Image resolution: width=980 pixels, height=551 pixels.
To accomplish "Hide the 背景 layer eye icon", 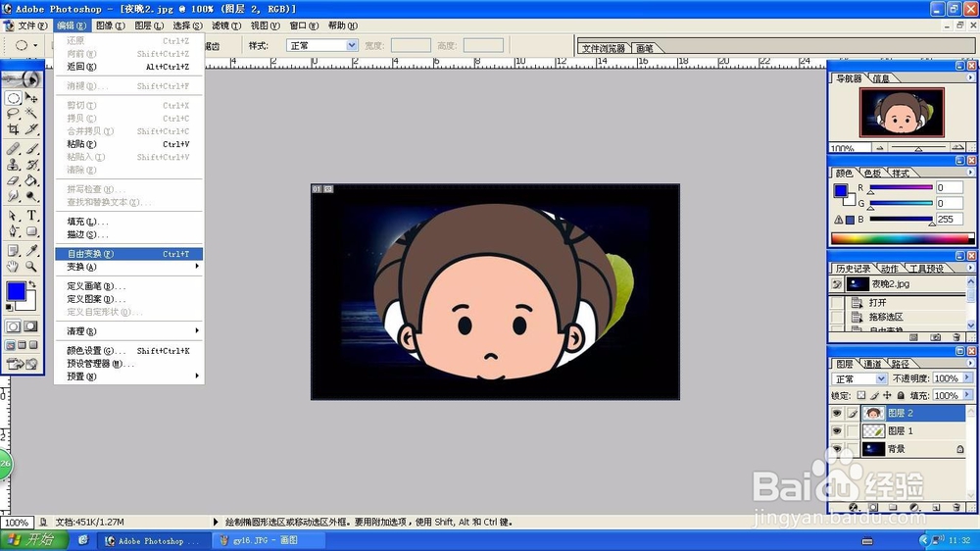I will (837, 448).
